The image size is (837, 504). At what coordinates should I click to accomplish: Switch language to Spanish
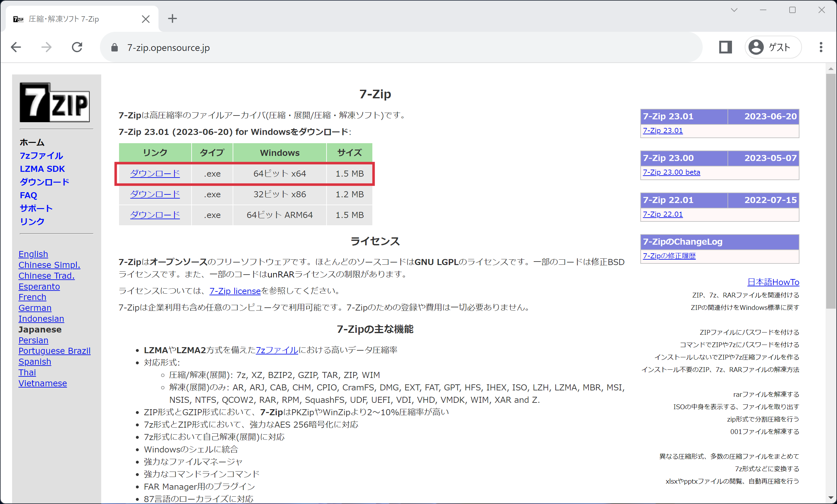(35, 362)
